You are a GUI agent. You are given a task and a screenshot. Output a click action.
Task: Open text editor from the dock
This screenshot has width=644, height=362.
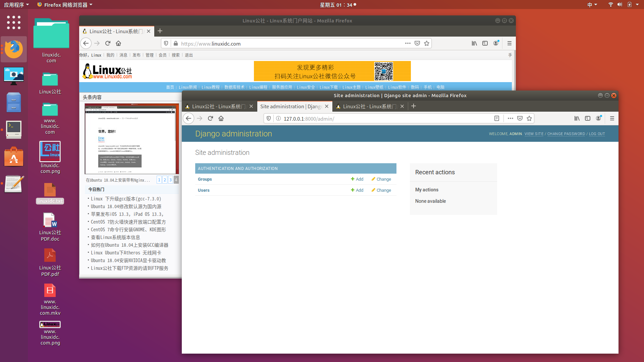(14, 184)
